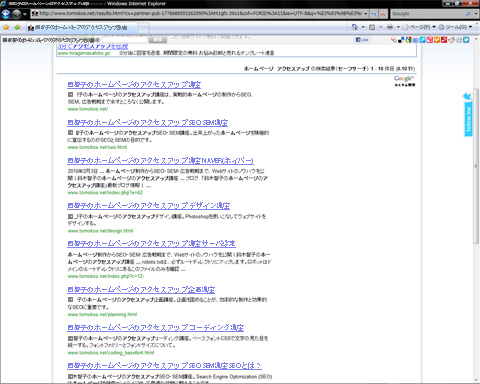Share via the Twitter bird icon in share row
Image resolution: width=480 pixels, height=384 pixels.
point(466,40)
